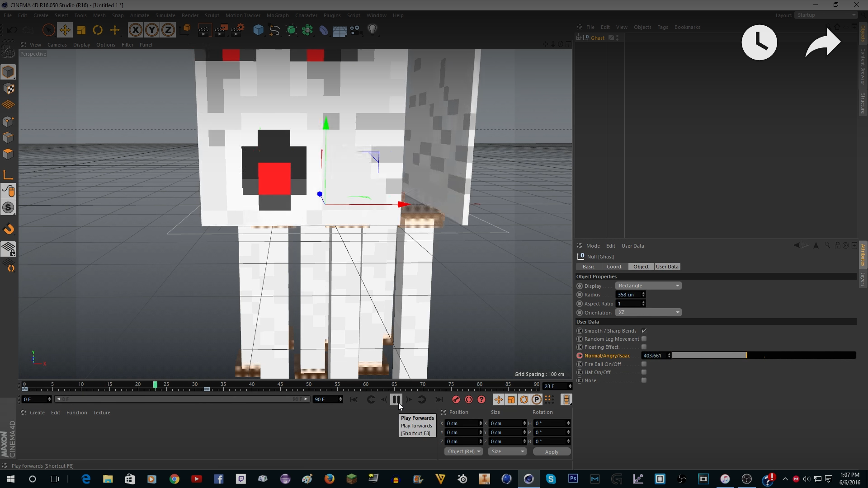Activate the Move tool
This screenshot has height=488, width=868.
pos(65,30)
